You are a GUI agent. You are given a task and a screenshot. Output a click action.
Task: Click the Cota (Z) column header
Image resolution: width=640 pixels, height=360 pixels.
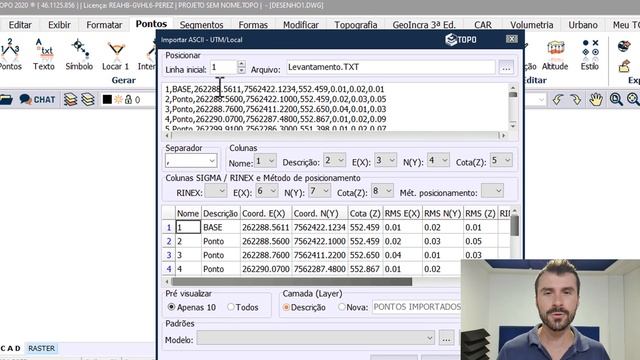[x=365, y=213]
